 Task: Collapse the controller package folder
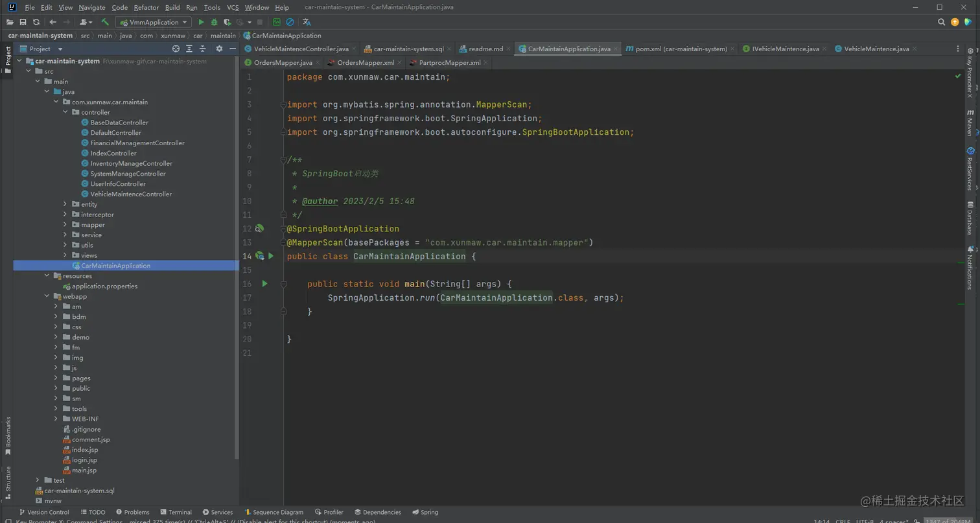tap(65, 112)
